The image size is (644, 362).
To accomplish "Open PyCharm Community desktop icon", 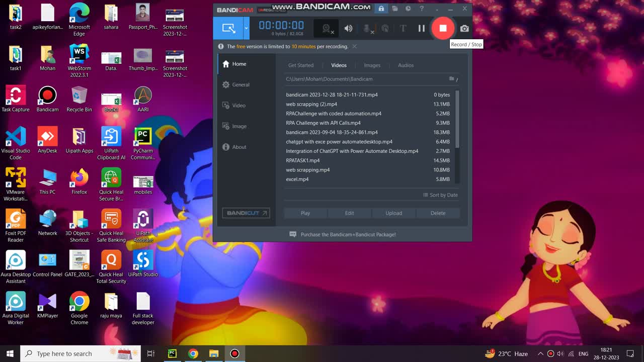I will tap(143, 144).
